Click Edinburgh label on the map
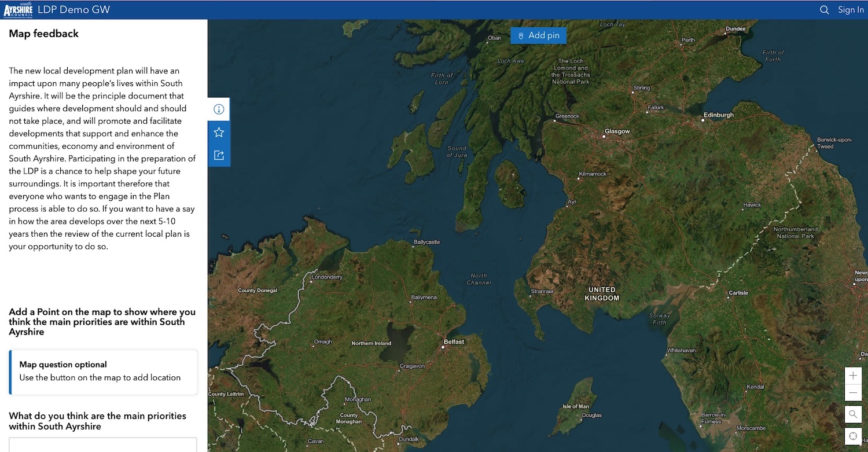This screenshot has width=868, height=452. pyautogui.click(x=718, y=115)
